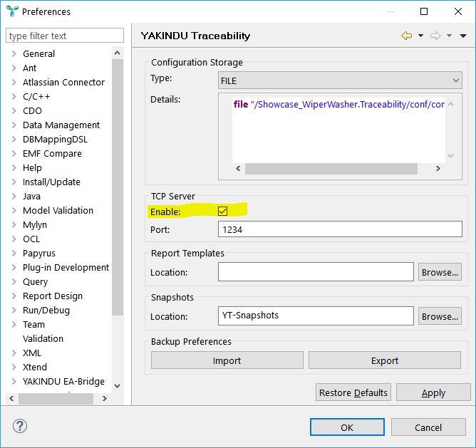The height and width of the screenshot is (448, 476).
Task: Select Query preference category
Action: 35,281
